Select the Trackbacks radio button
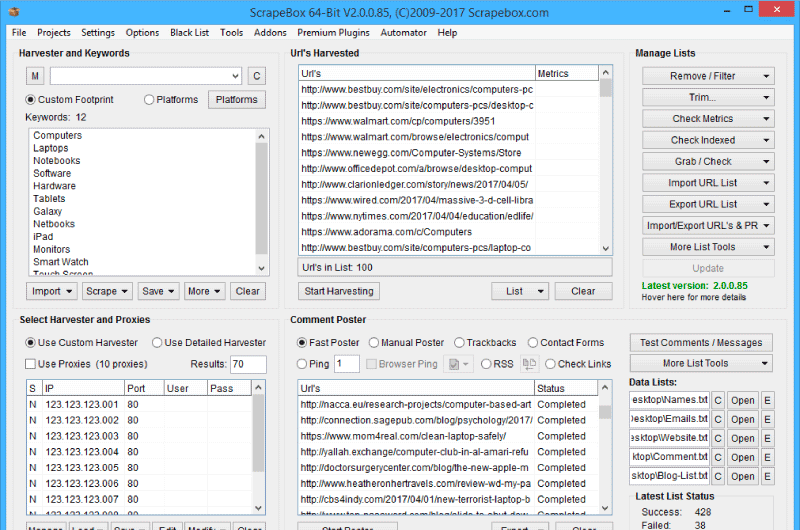Screen dimensions: 800x530 (459, 343)
